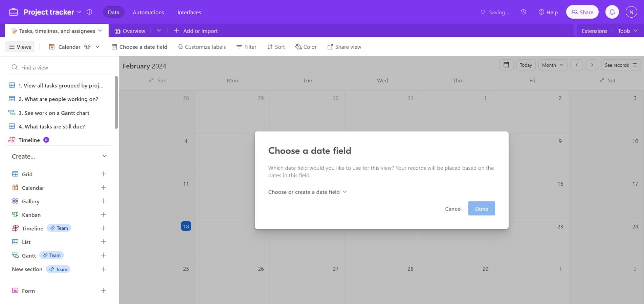Select highlighted date 18 in calendar

coord(186,226)
